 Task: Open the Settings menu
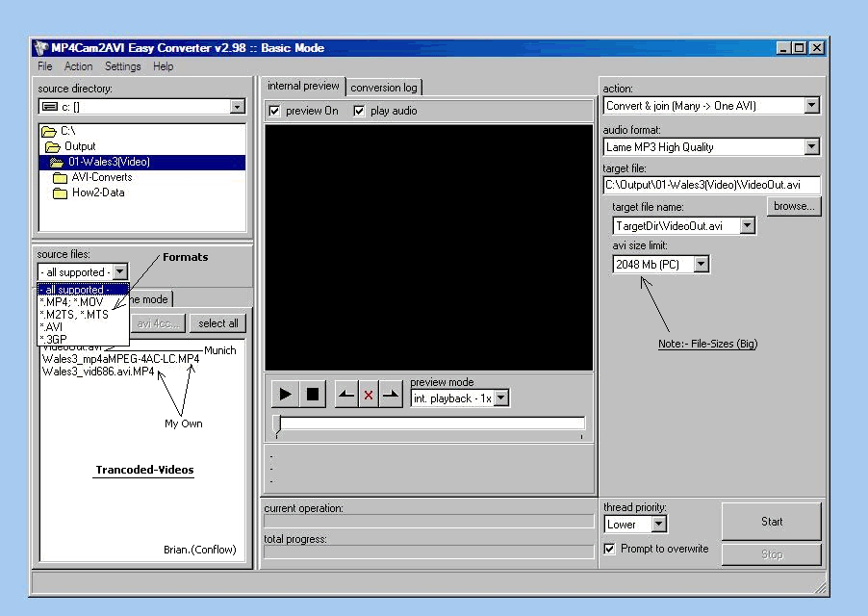coord(122,66)
